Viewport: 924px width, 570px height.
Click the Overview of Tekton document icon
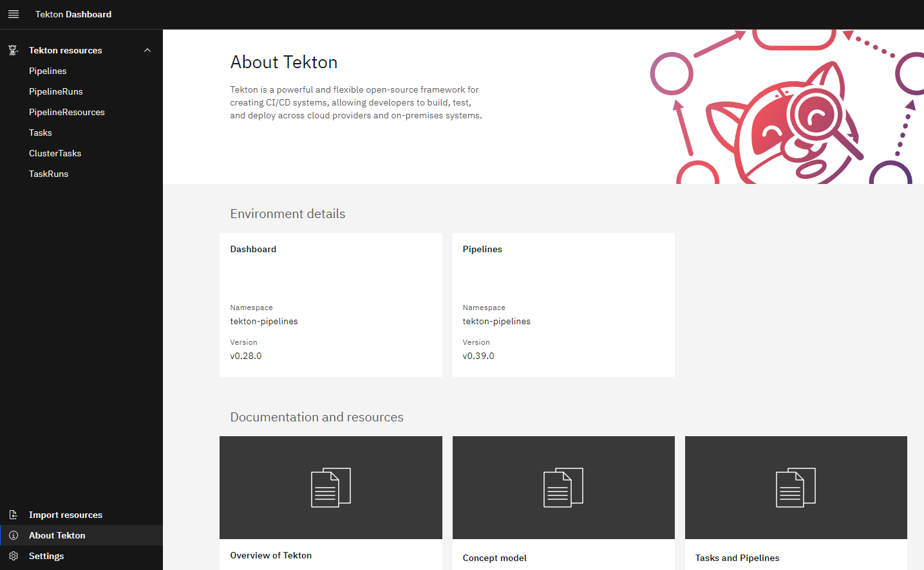point(331,488)
